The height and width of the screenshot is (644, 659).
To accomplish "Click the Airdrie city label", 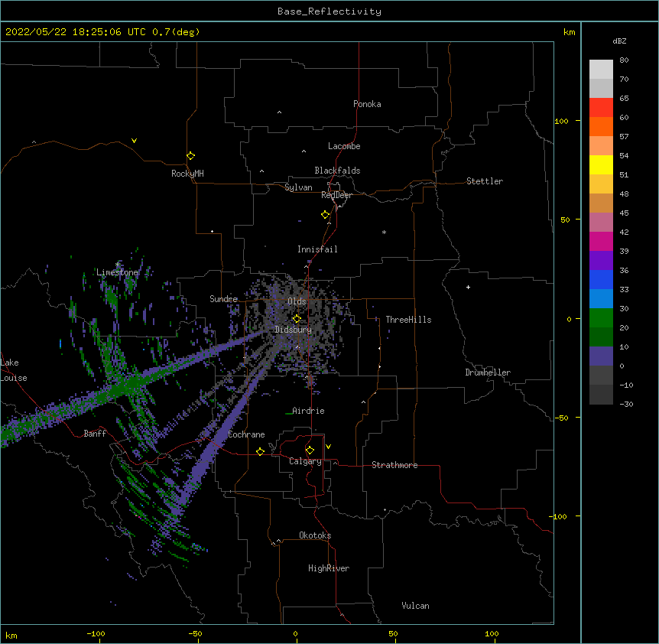I will point(308,411).
